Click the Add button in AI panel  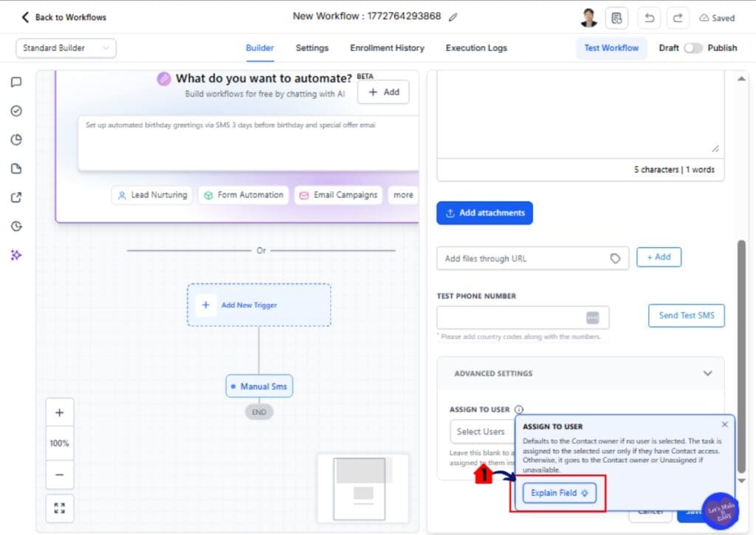click(x=383, y=92)
